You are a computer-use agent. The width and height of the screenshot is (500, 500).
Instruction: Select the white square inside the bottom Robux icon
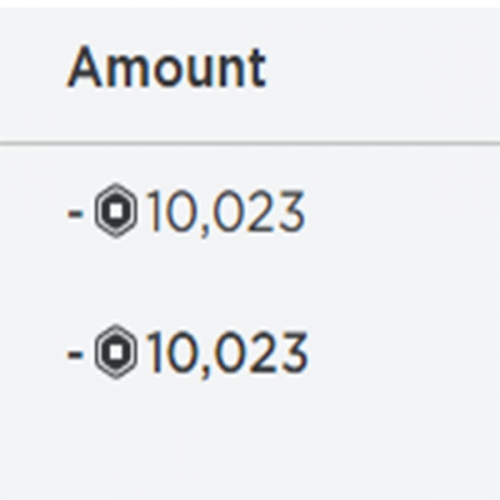coord(116,352)
